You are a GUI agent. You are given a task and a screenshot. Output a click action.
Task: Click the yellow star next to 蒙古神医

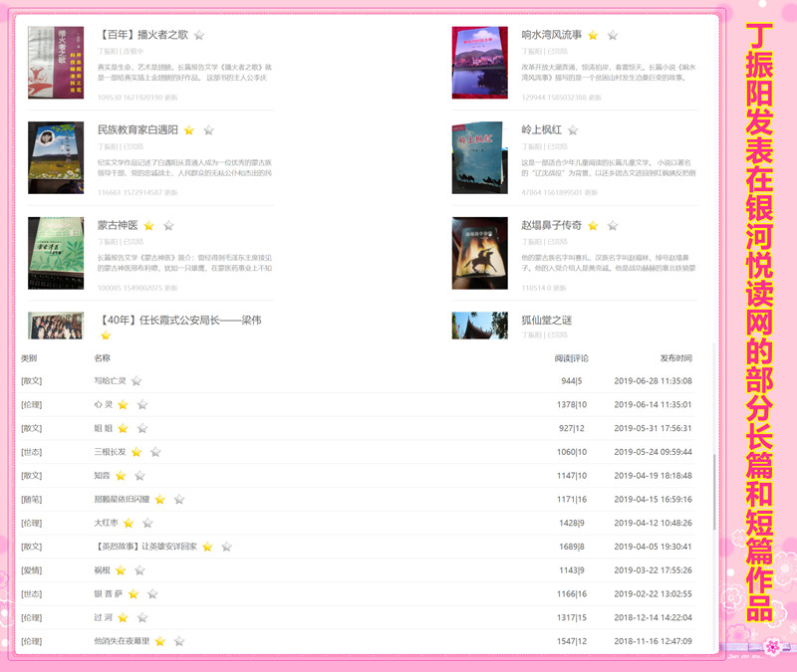(147, 224)
